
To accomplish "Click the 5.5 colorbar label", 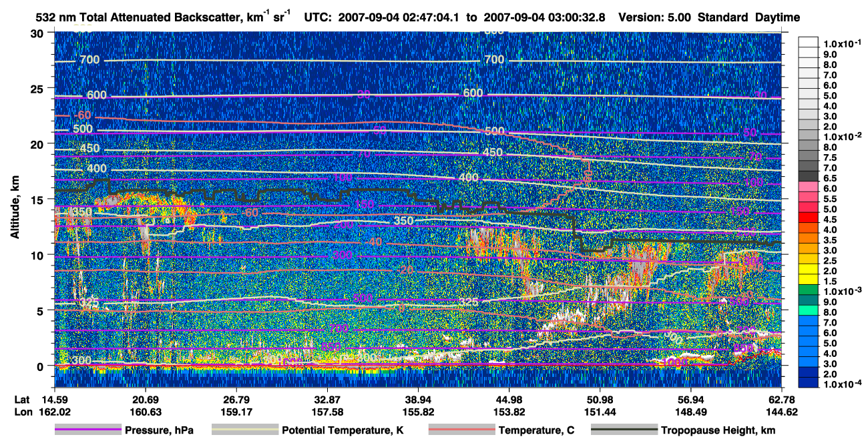I will (x=830, y=199).
